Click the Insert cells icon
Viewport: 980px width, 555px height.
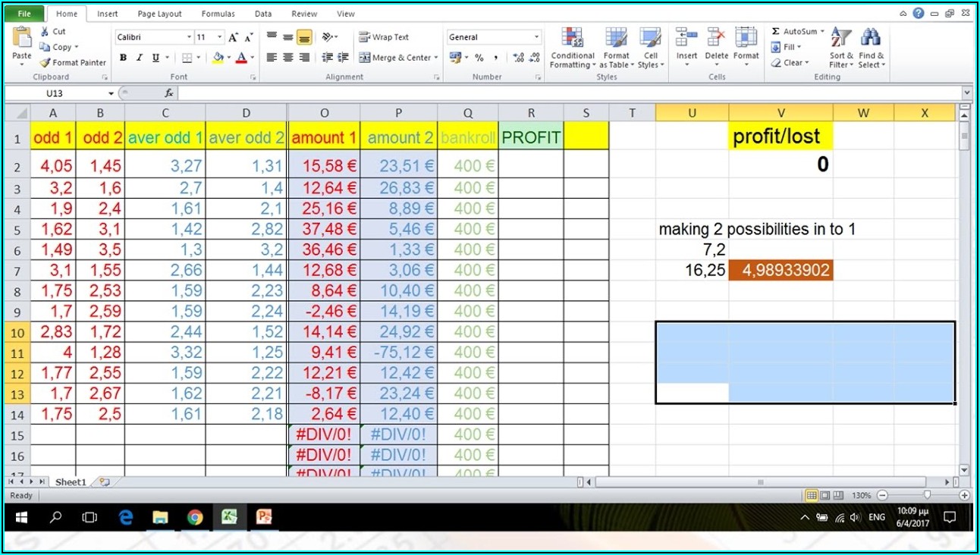click(686, 38)
